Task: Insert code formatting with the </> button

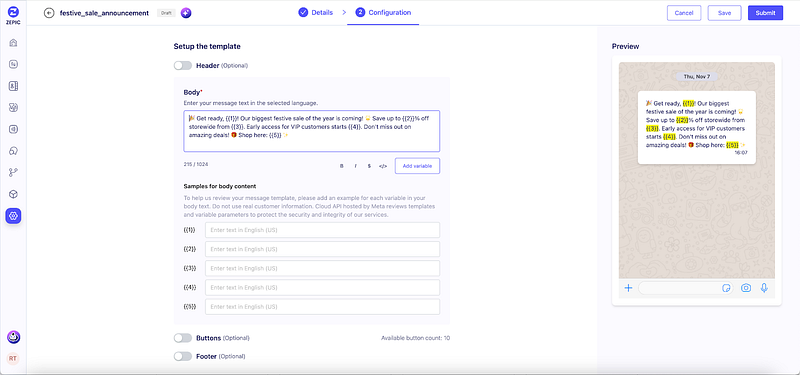Action: [383, 166]
